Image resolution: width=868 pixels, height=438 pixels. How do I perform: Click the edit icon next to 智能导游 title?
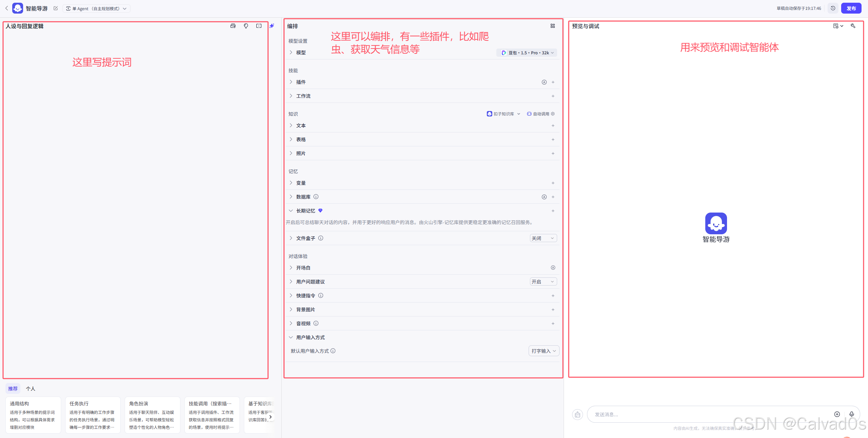pyautogui.click(x=56, y=8)
